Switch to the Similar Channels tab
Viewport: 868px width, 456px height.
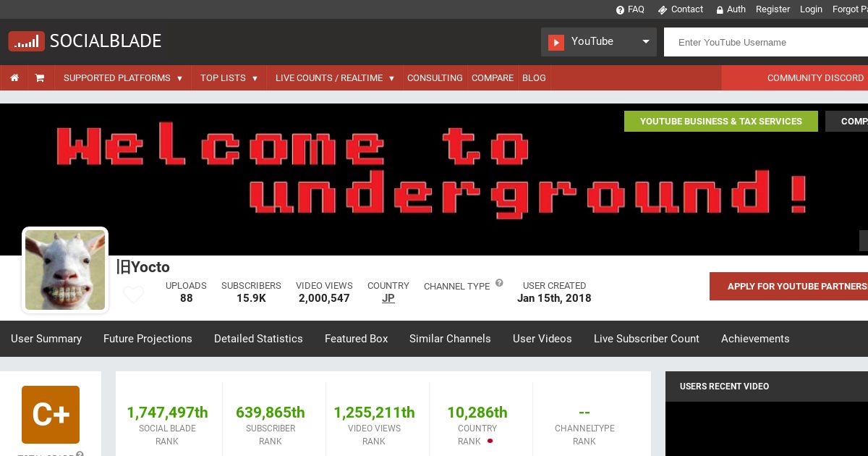450,339
